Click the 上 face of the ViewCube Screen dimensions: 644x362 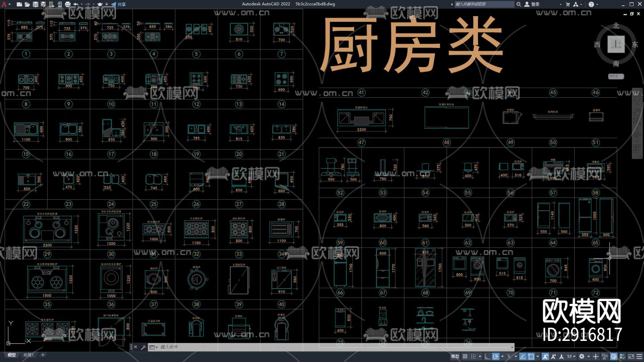click(x=616, y=44)
